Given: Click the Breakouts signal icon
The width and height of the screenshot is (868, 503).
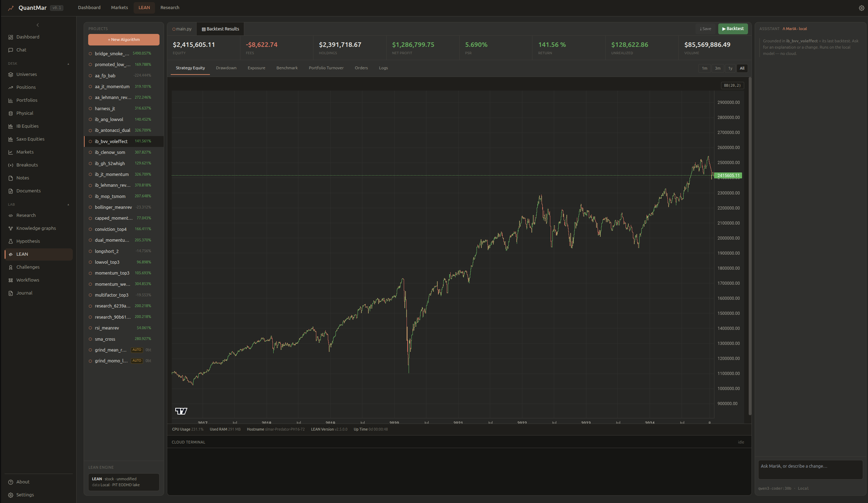Looking at the screenshot, I should [10, 165].
